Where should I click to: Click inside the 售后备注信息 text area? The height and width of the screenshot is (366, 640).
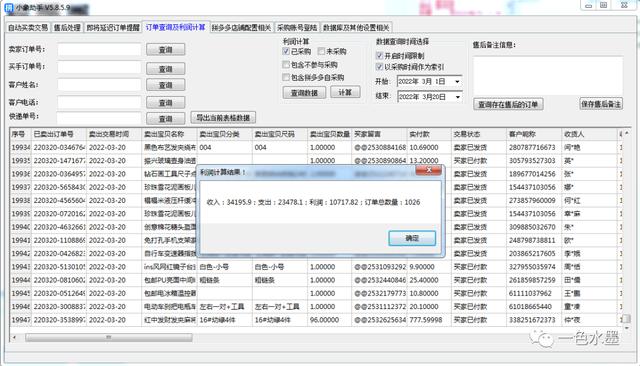(548, 75)
